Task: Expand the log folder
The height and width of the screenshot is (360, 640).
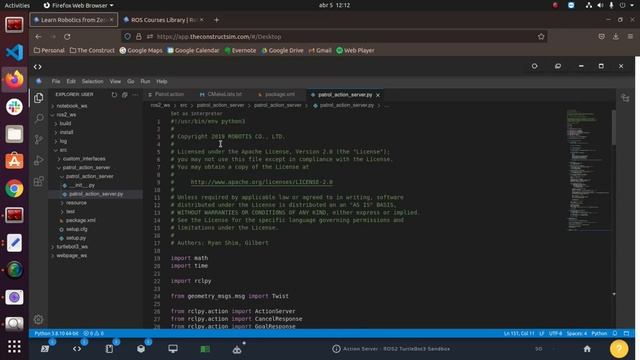Action: (63, 141)
